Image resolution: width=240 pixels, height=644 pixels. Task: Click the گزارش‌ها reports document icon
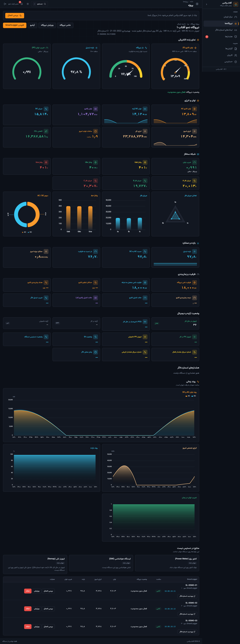click(x=235, y=49)
